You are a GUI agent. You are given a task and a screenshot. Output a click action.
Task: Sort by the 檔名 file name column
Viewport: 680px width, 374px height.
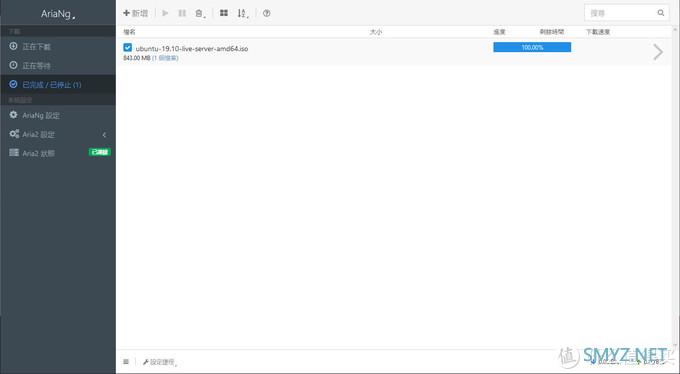tap(129, 32)
